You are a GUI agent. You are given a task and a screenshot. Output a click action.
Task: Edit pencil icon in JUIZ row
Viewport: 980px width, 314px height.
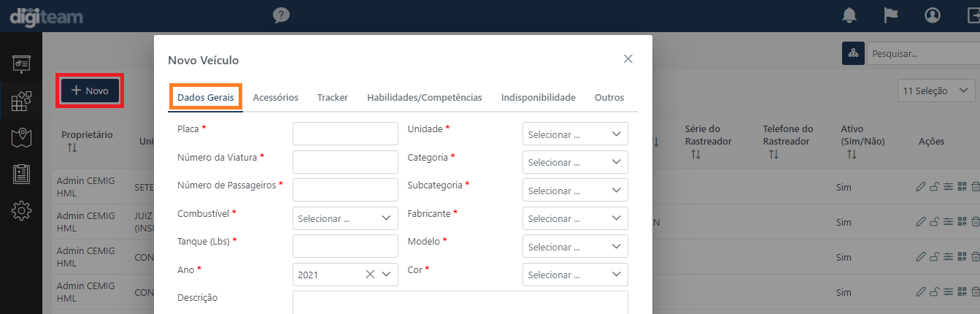pyautogui.click(x=921, y=222)
